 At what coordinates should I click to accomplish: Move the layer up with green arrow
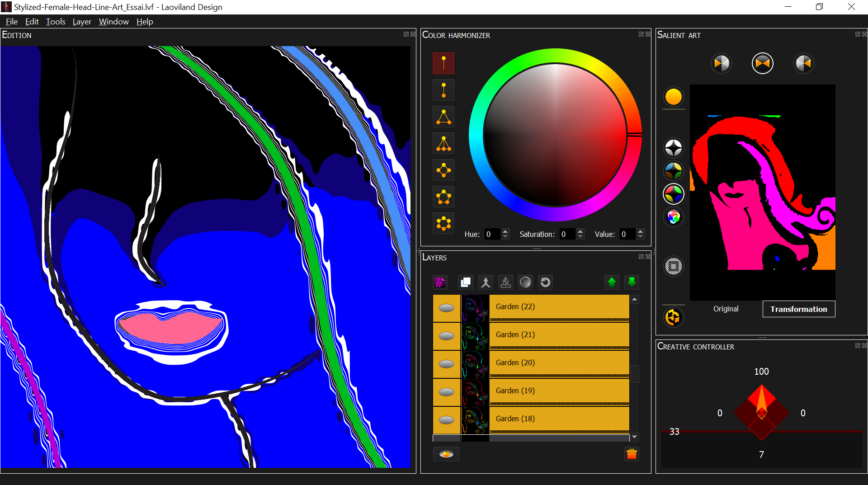pos(612,283)
